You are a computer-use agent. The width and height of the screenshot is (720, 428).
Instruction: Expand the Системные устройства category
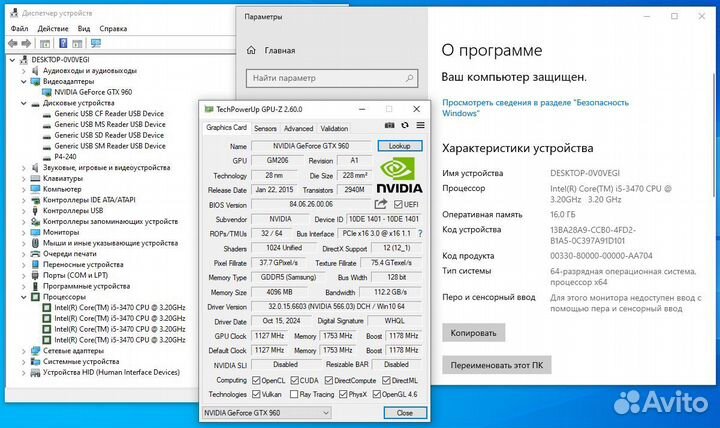[23, 362]
